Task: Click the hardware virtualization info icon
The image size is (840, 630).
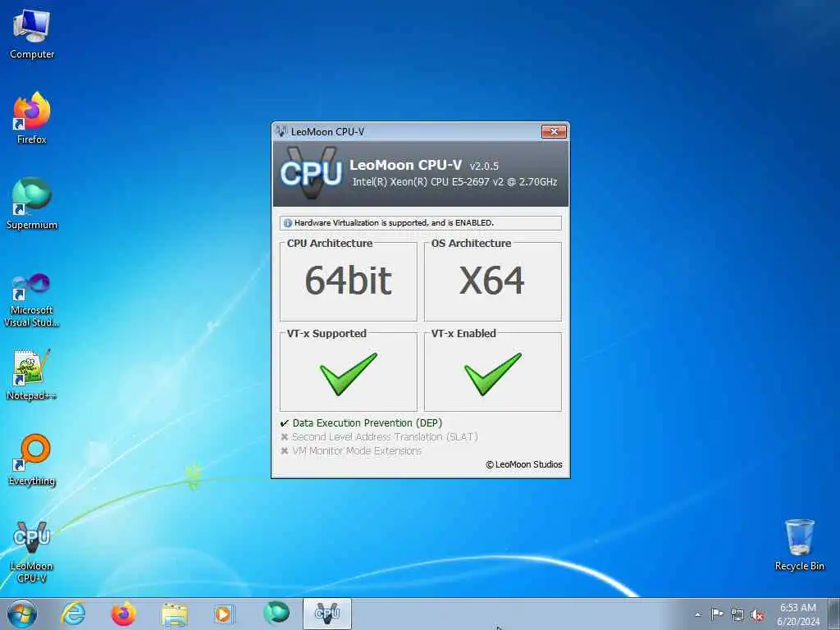Action: [288, 223]
